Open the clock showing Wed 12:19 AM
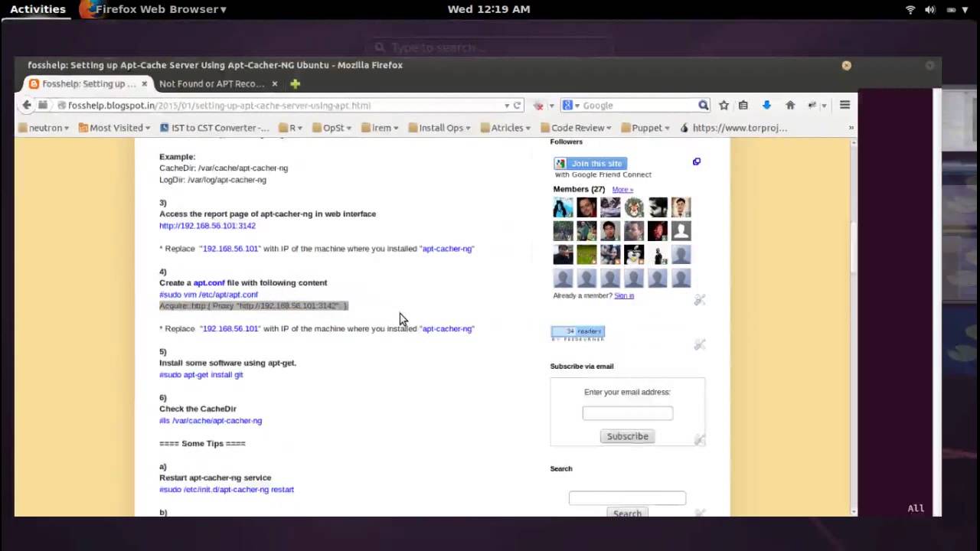The image size is (980, 551). click(x=488, y=9)
